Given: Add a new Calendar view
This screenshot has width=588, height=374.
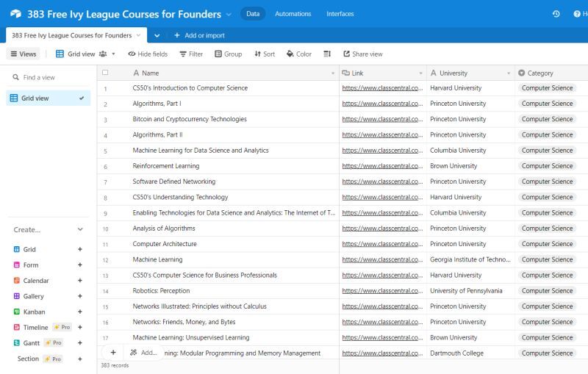Looking at the screenshot, I should click(x=80, y=281).
